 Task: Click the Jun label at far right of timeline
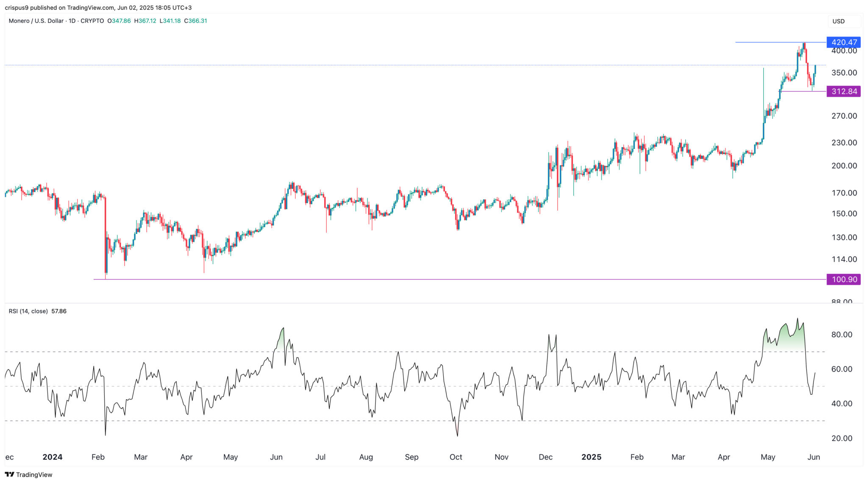[x=813, y=457]
